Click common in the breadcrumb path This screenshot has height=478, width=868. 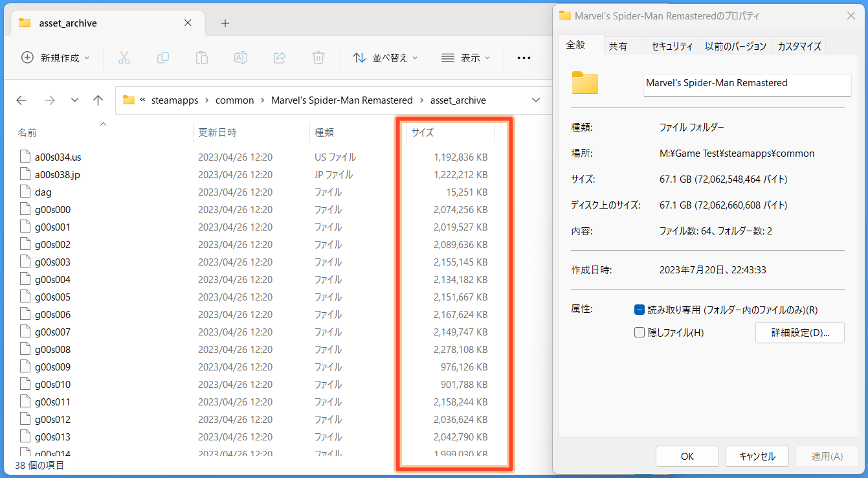pyautogui.click(x=235, y=100)
